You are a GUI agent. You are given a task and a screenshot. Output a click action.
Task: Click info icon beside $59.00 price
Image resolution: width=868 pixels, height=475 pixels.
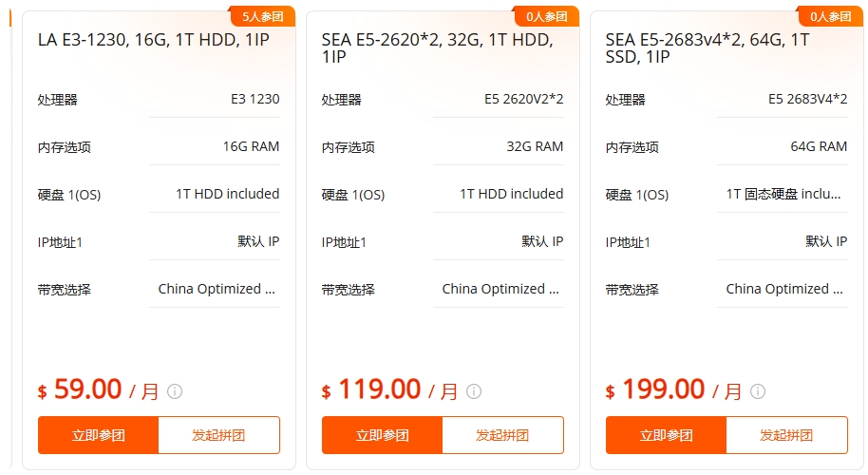pos(175,391)
